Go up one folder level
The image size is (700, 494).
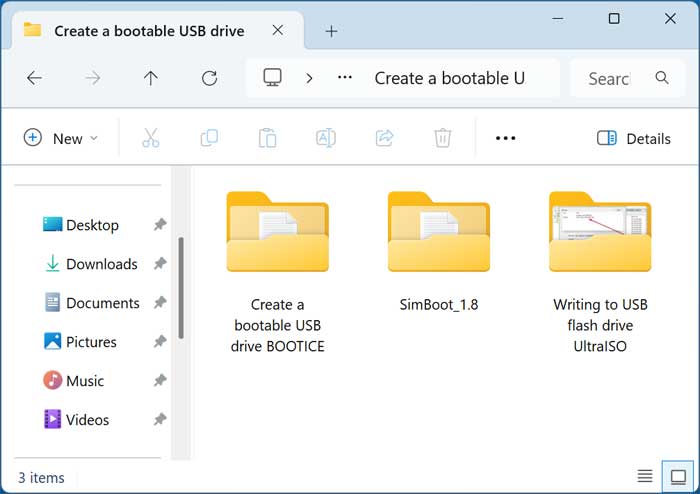tap(150, 78)
